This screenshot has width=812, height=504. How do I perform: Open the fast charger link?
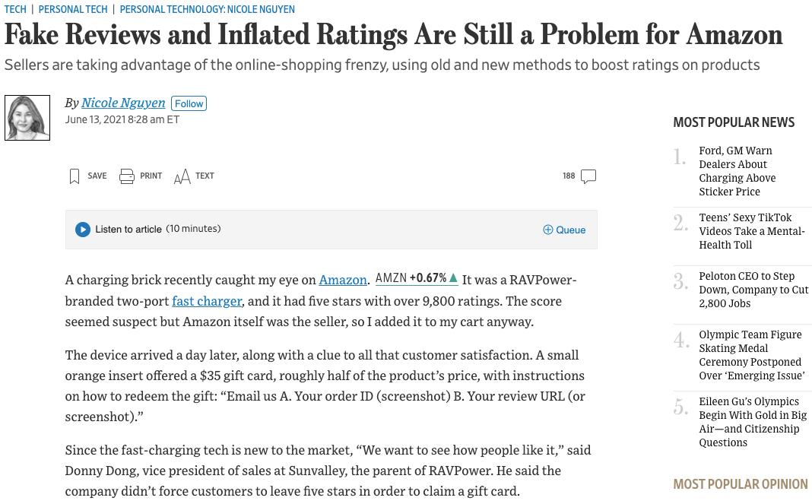207,300
